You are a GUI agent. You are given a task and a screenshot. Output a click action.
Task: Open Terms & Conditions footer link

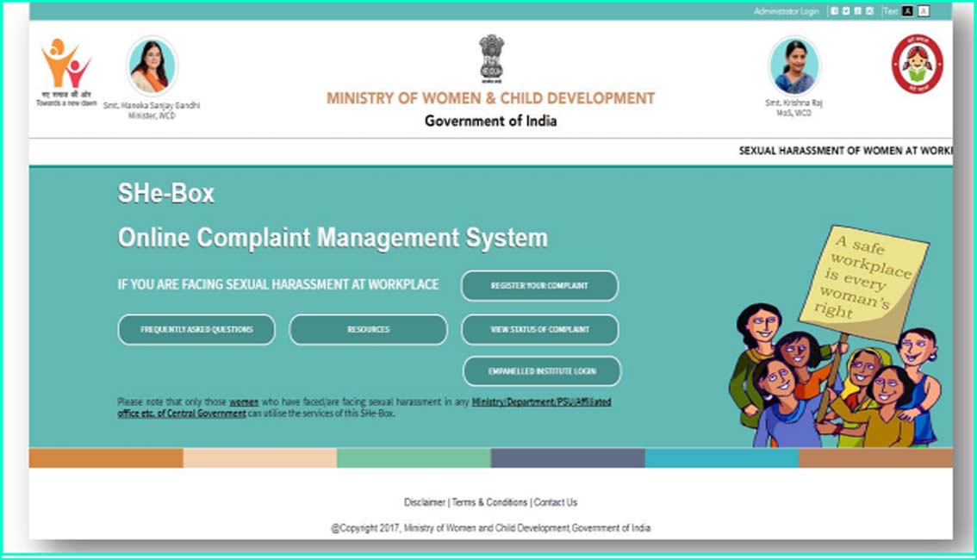(489, 502)
